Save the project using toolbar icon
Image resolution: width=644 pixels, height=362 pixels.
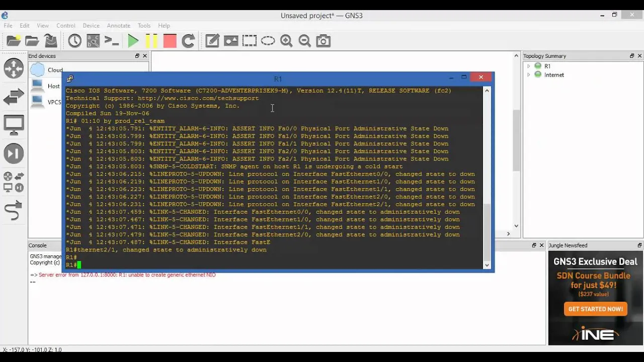tap(50, 41)
